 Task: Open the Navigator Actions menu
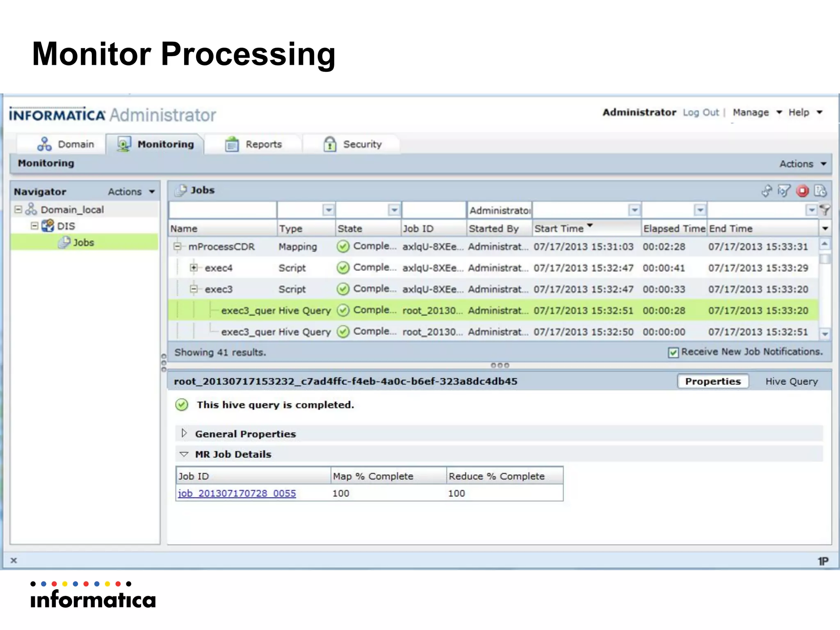(x=132, y=192)
